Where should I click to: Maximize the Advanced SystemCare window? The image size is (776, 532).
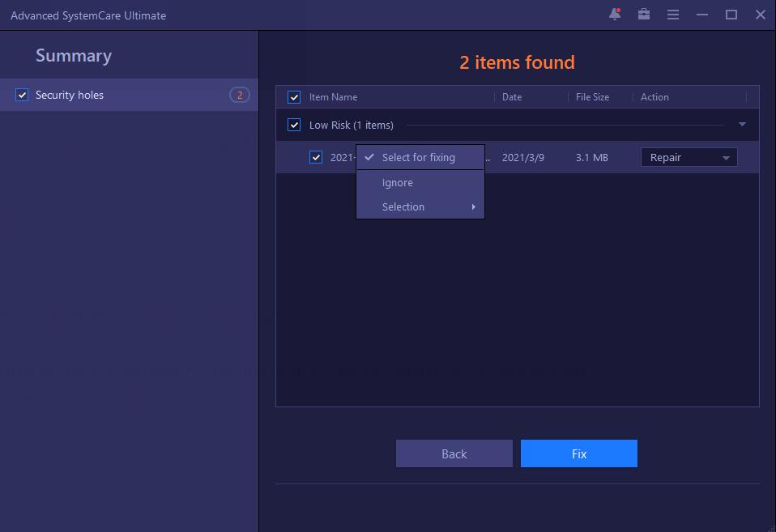point(731,15)
